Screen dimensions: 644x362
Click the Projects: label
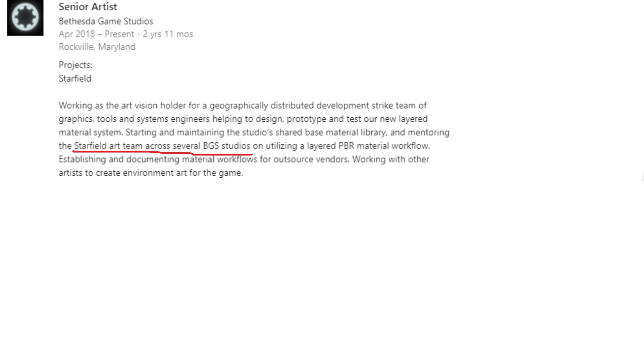[75, 65]
